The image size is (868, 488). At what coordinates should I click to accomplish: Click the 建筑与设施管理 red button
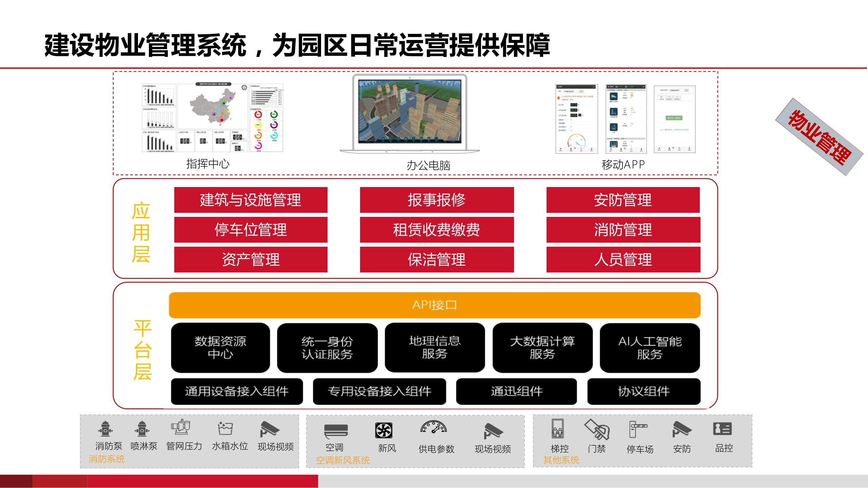pos(251,200)
